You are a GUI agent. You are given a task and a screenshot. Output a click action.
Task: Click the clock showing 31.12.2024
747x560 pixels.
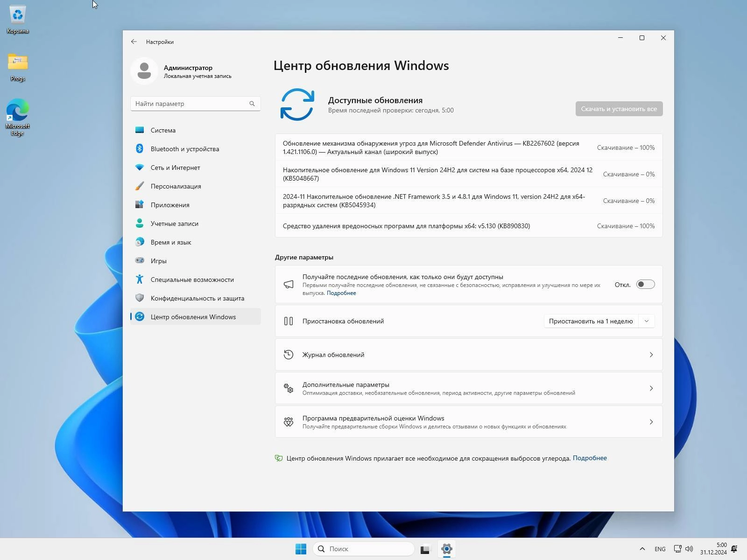(713, 549)
